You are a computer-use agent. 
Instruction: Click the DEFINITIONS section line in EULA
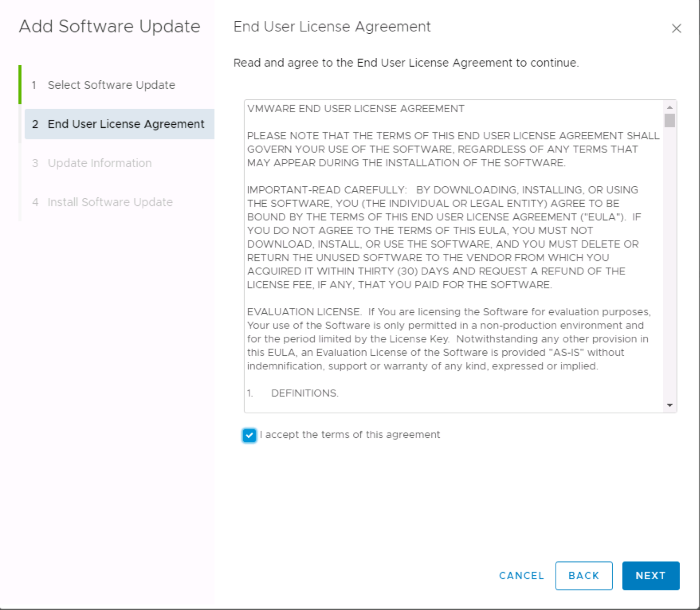pyautogui.click(x=293, y=393)
